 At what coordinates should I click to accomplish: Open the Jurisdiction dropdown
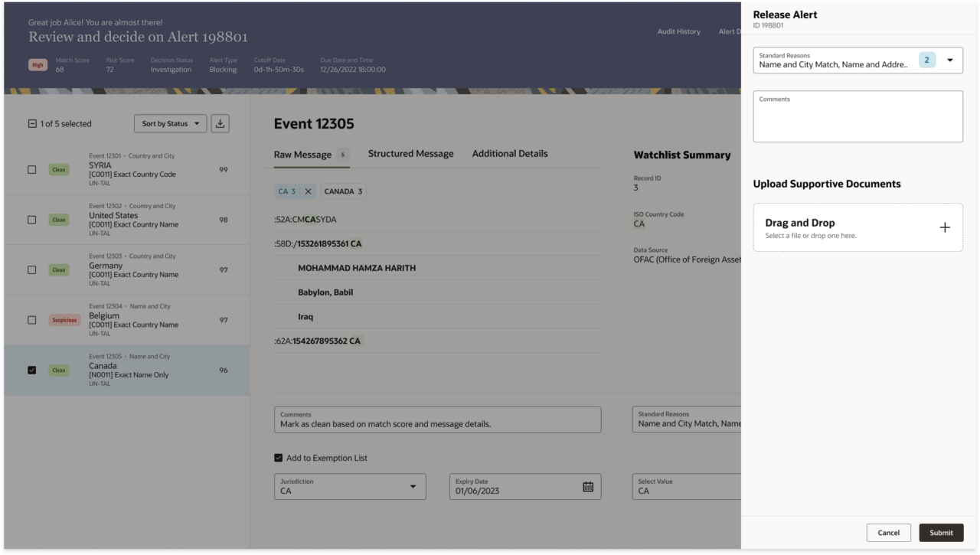click(x=350, y=487)
